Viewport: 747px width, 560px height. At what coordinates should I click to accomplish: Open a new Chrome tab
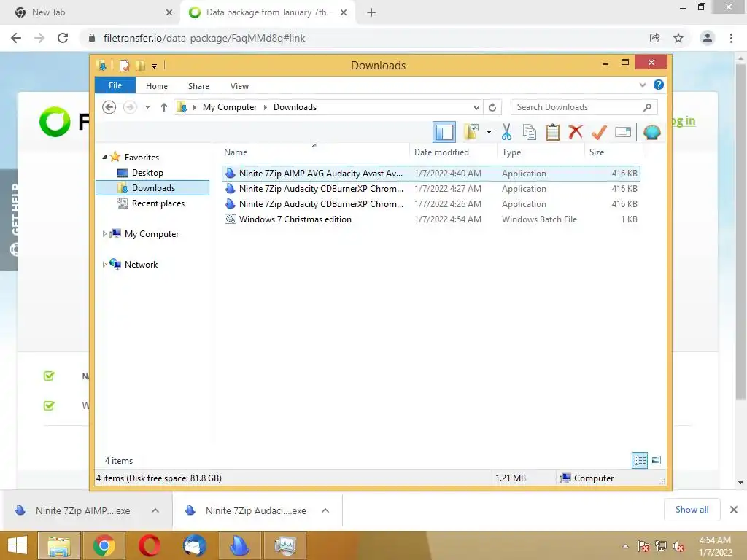point(371,12)
